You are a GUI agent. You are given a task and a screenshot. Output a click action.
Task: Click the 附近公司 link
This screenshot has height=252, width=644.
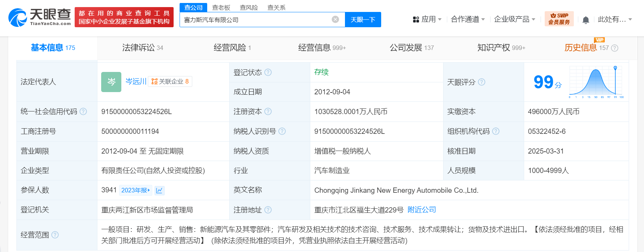tap(421, 210)
